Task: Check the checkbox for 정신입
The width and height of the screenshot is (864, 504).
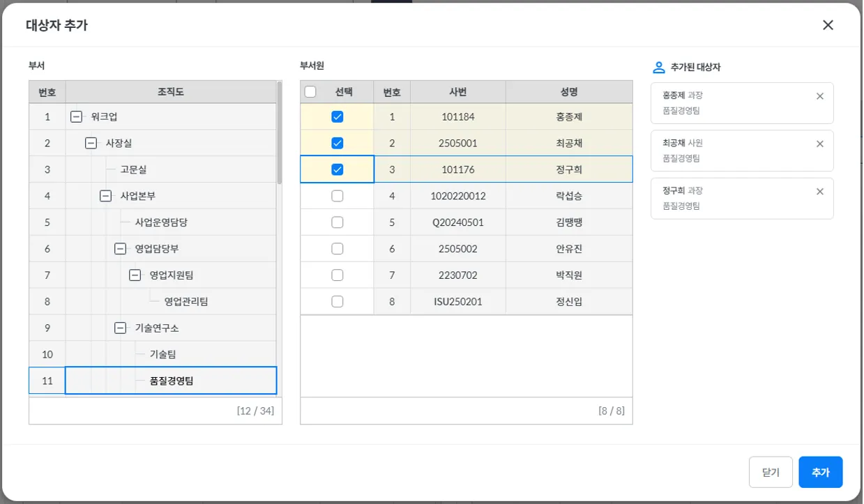Action: click(338, 302)
